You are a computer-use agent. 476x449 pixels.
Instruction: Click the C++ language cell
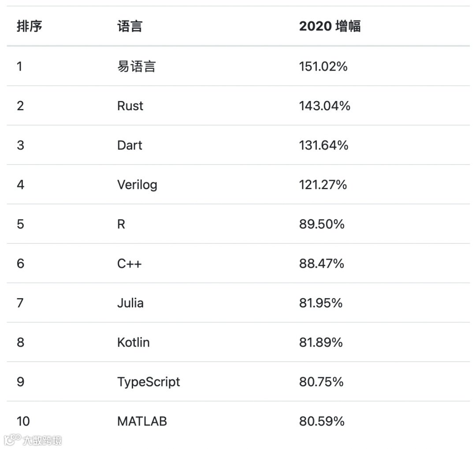129,264
